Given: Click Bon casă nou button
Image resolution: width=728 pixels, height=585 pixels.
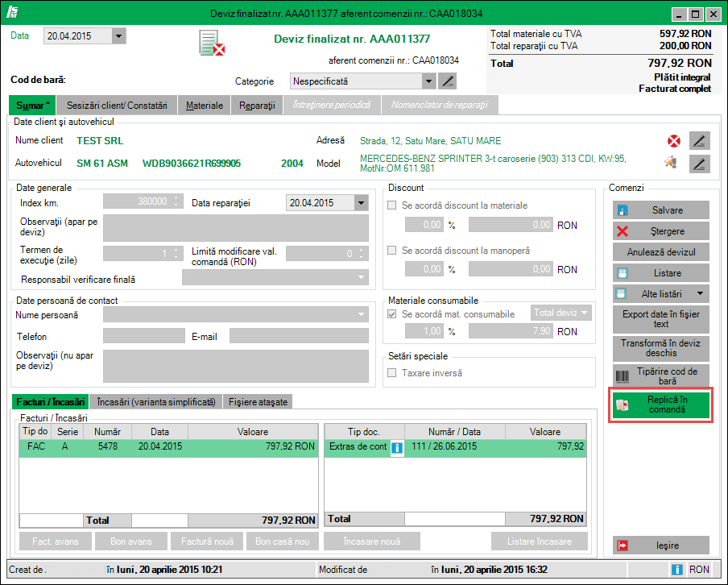Looking at the screenshot, I should click(283, 541).
